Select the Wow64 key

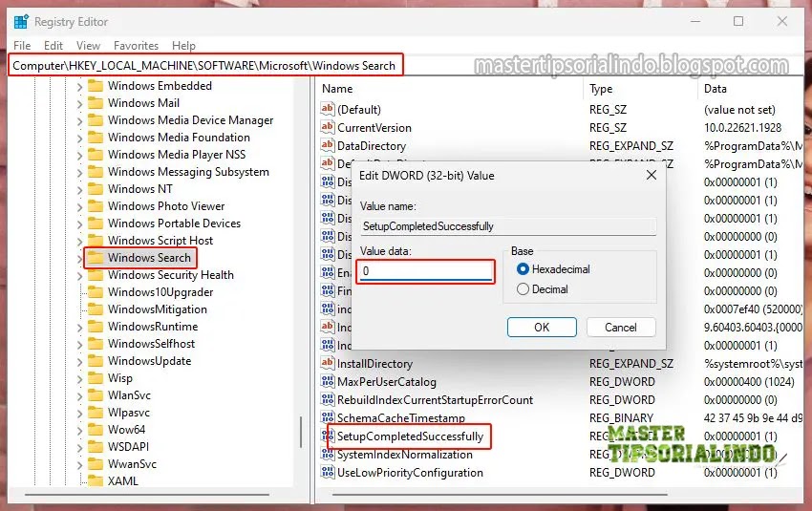(126, 429)
